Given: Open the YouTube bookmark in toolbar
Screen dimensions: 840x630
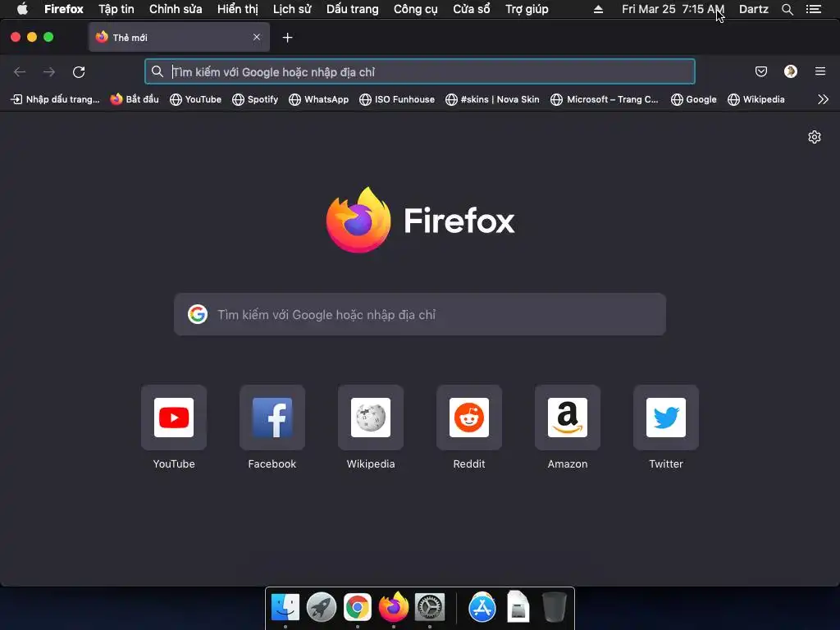Looking at the screenshot, I should 195,99.
